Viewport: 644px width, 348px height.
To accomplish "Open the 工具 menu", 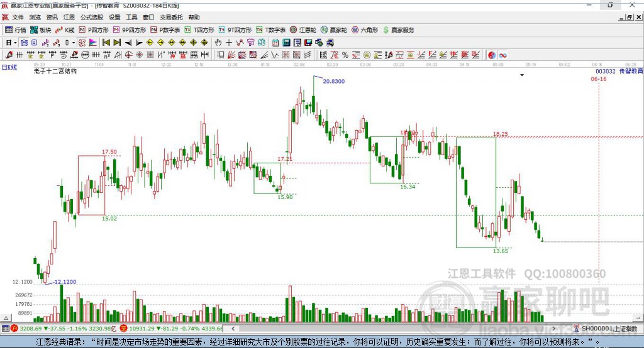I will coord(131,17).
